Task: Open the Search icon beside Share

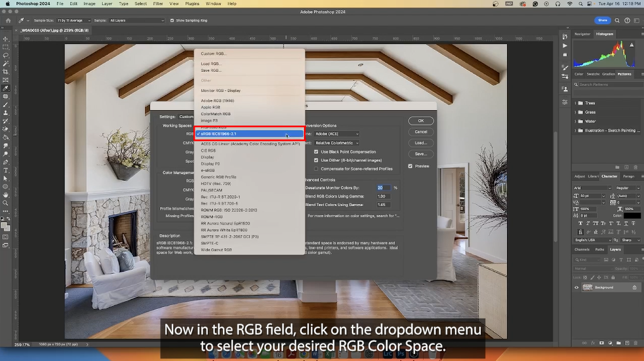Action: tap(617, 20)
